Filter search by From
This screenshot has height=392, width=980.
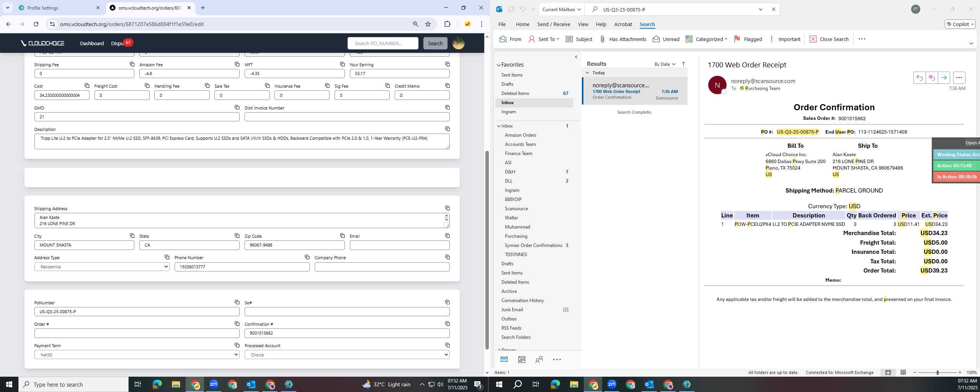(x=510, y=39)
